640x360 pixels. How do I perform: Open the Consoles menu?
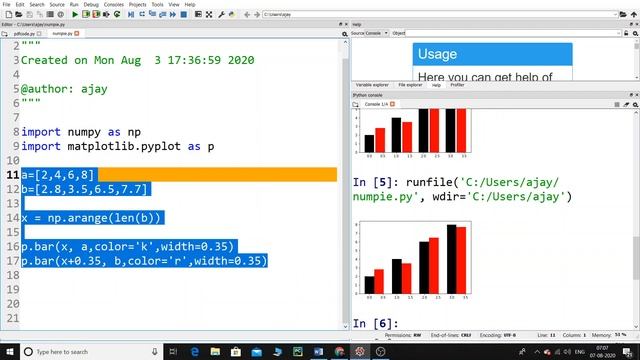(x=113, y=4)
